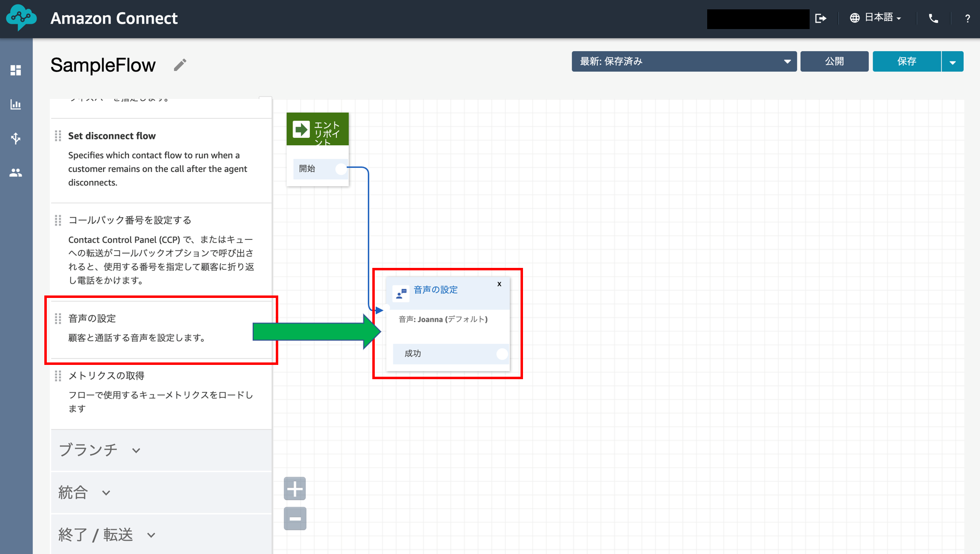Expand the 統合 section
The image size is (980, 554).
(x=161, y=492)
